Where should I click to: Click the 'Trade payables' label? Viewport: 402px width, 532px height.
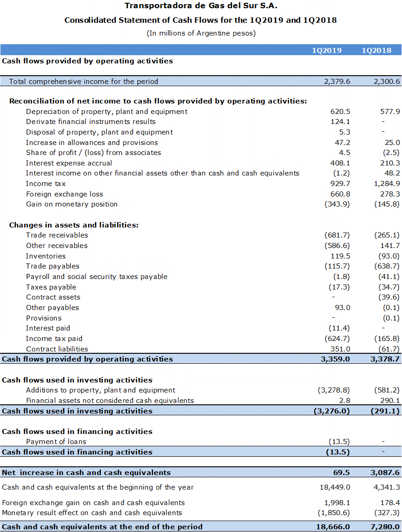pyautogui.click(x=52, y=266)
